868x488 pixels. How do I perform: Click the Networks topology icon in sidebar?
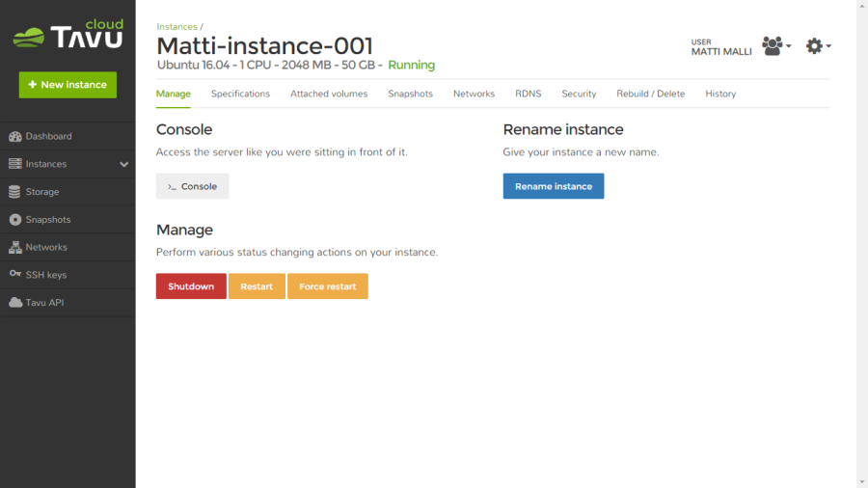pos(14,247)
